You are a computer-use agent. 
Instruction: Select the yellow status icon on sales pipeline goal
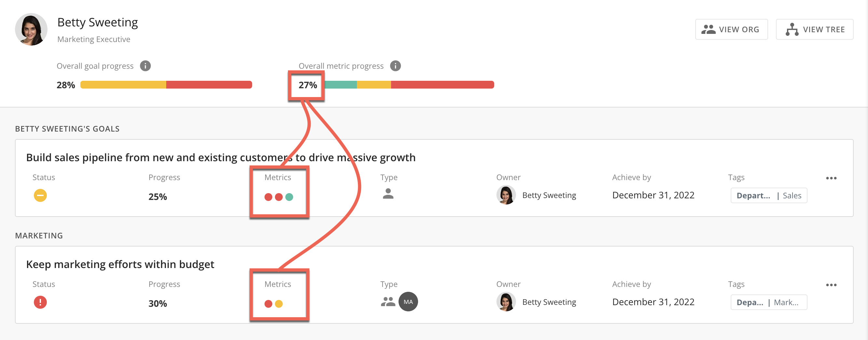point(40,195)
